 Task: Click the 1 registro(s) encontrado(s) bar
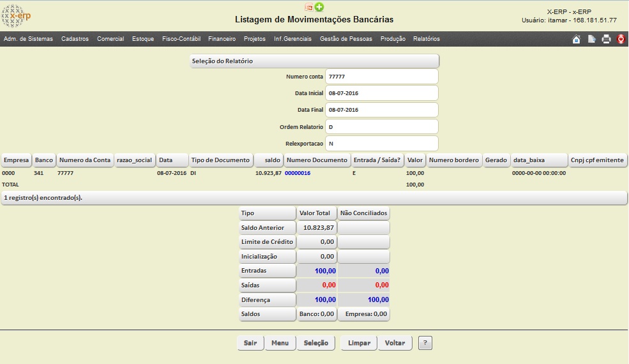[314, 198]
